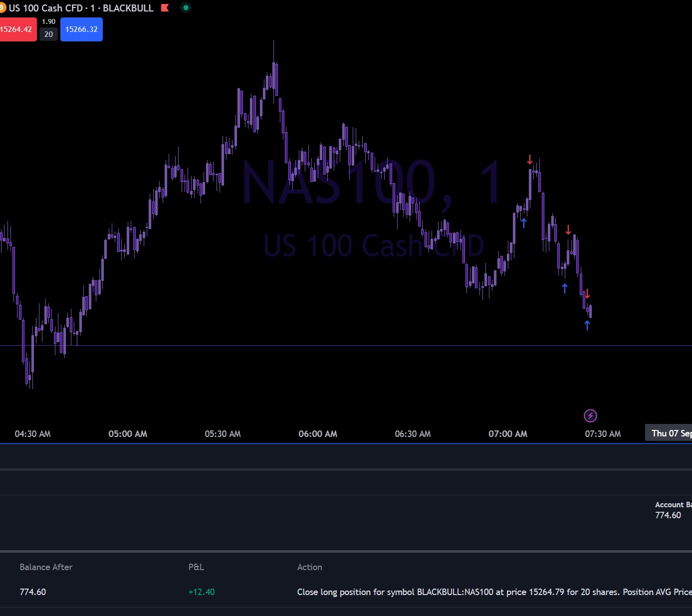Open the green market status indicator
This screenshot has height=616, width=692.
186,8
